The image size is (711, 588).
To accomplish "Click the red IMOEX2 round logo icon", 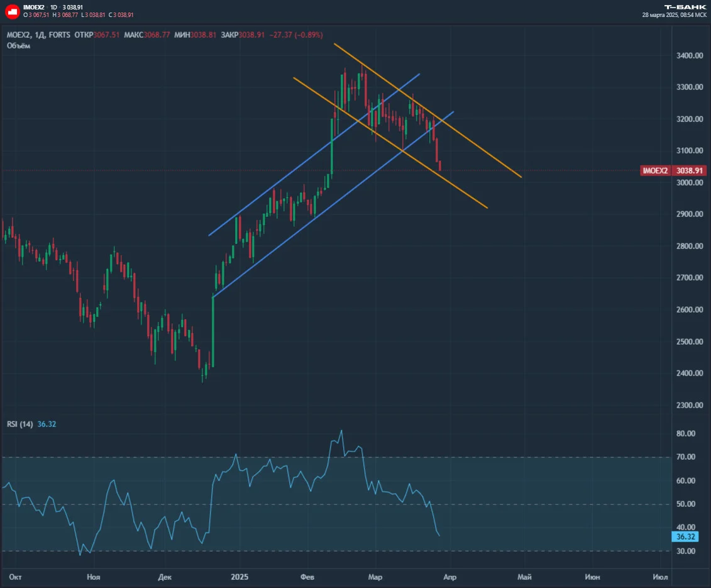I will pos(12,11).
